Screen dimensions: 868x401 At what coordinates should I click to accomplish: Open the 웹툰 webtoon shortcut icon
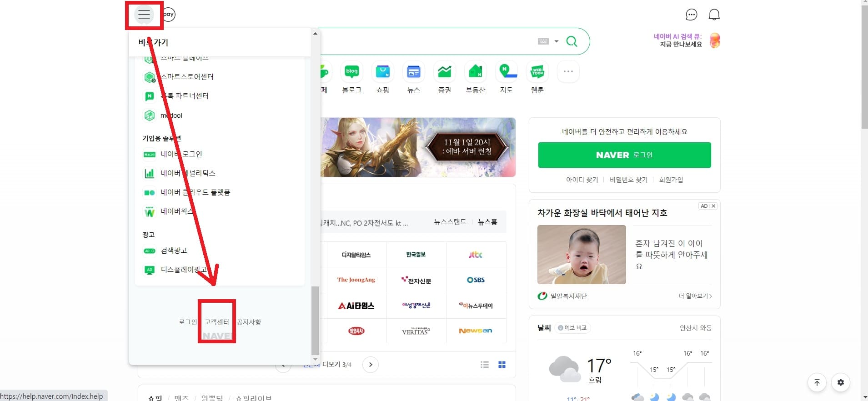point(537,71)
